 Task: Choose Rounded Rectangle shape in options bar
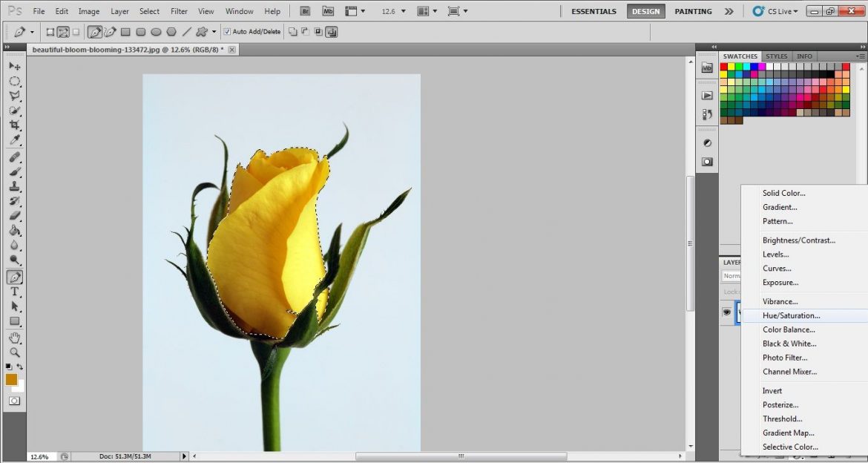[x=141, y=32]
